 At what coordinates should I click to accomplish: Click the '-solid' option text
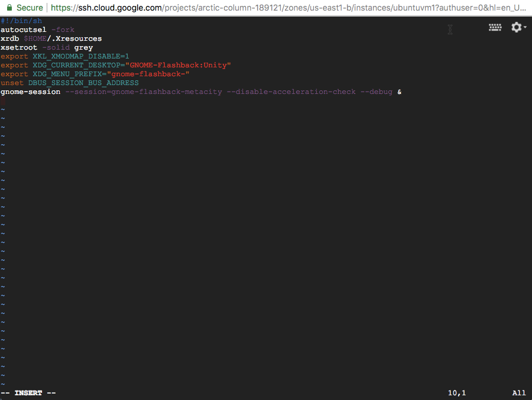56,47
